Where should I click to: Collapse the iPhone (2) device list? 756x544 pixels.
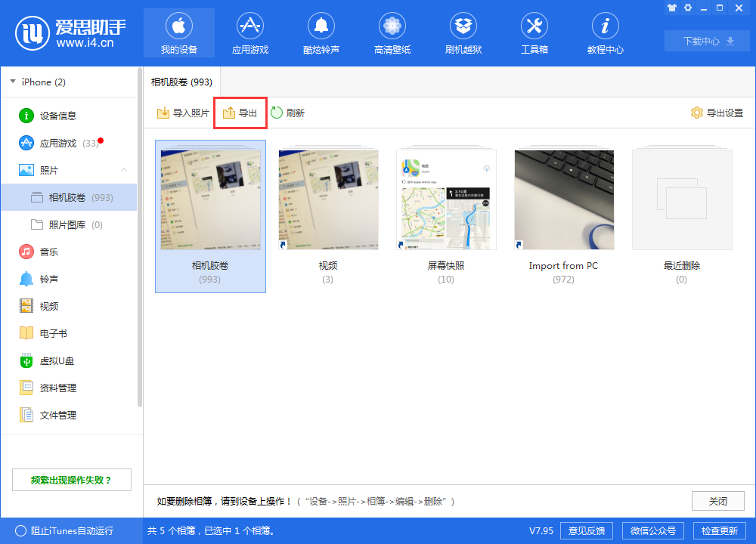click(12, 82)
